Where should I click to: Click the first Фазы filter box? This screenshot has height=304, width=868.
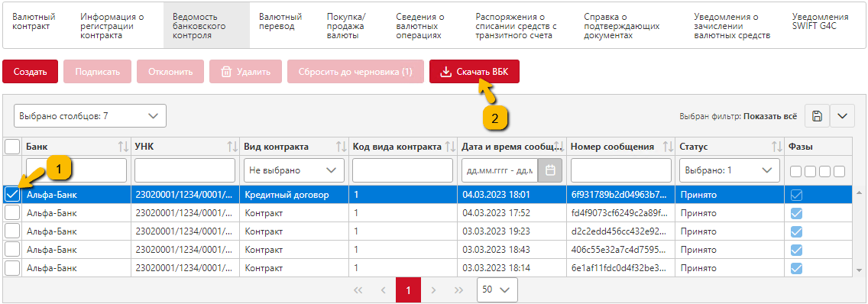796,171
